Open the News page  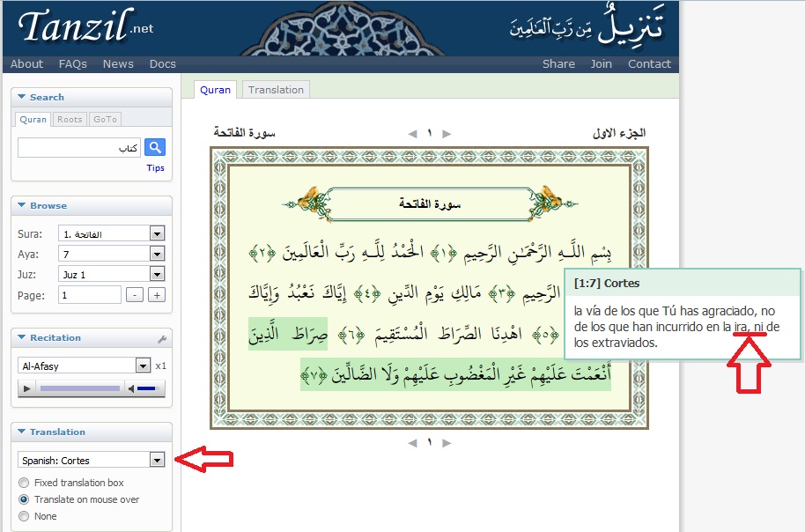point(118,63)
